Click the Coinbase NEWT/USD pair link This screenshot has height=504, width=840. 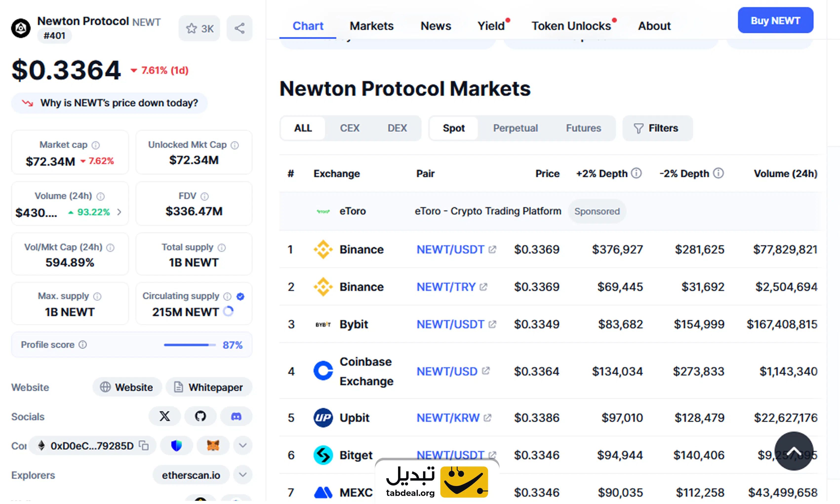(x=447, y=371)
